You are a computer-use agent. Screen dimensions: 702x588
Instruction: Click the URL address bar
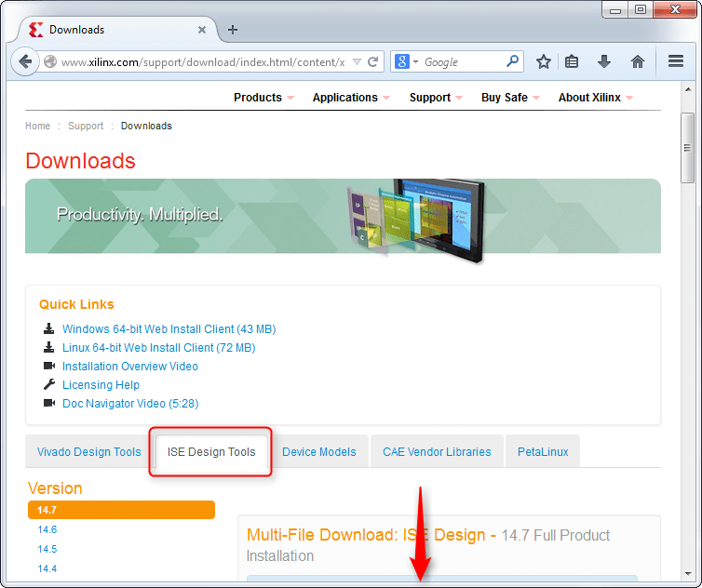tap(202, 62)
